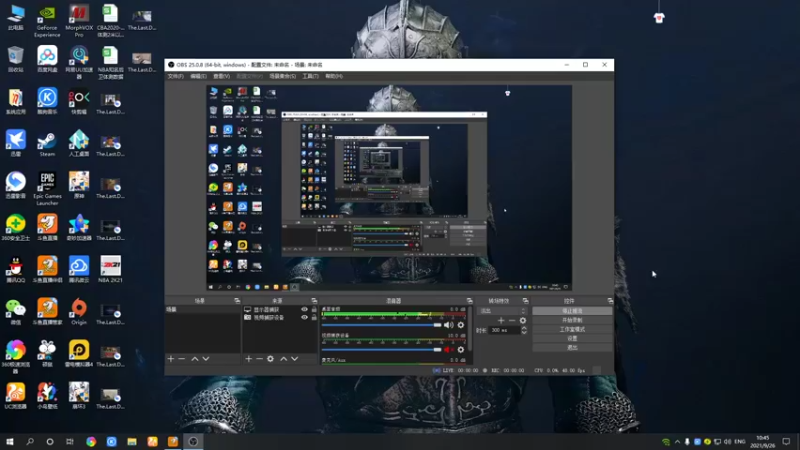Viewport: 800px width, 450px height.
Task: Open the NBA 2K21 desktop icon
Action: (110, 269)
